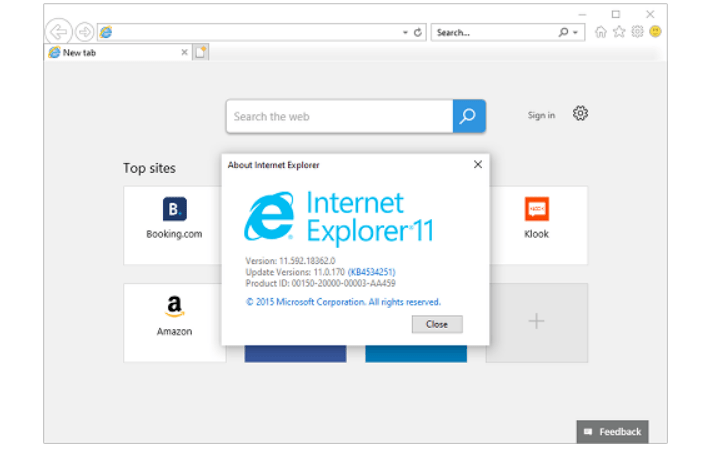Image resolution: width=716 pixels, height=449 pixels.
Task: Add a top site with the plus tile
Action: pyautogui.click(x=537, y=322)
